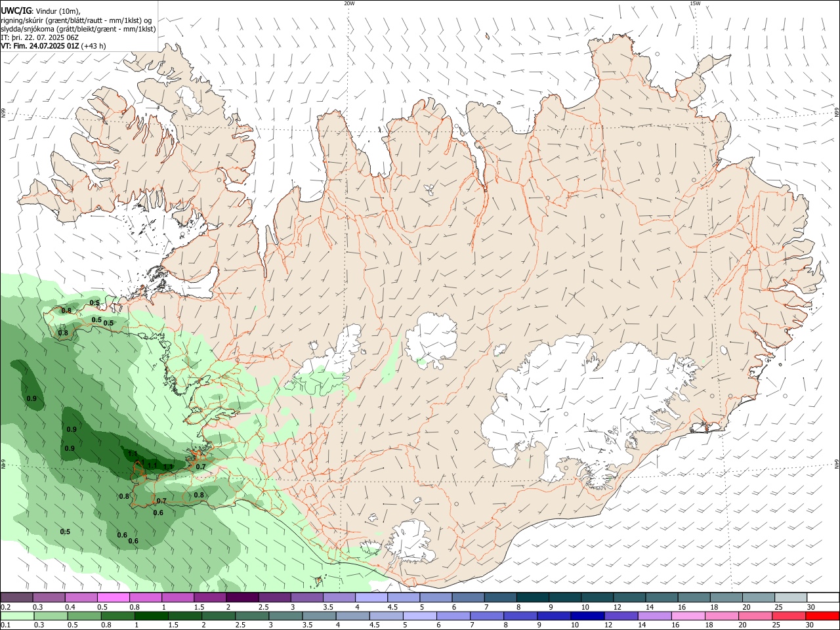Select the mauve snow-legend swatch labeled 0.3
Screen dimensions: 840x630
pos(49,597)
